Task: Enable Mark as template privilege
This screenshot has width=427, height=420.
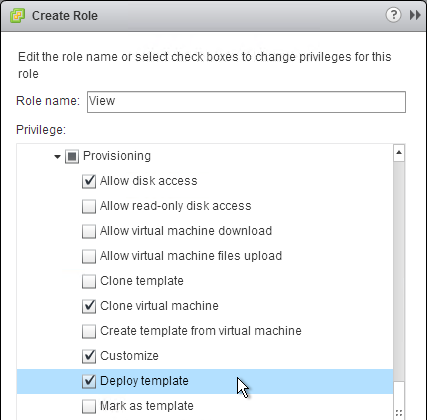Action: click(89, 406)
